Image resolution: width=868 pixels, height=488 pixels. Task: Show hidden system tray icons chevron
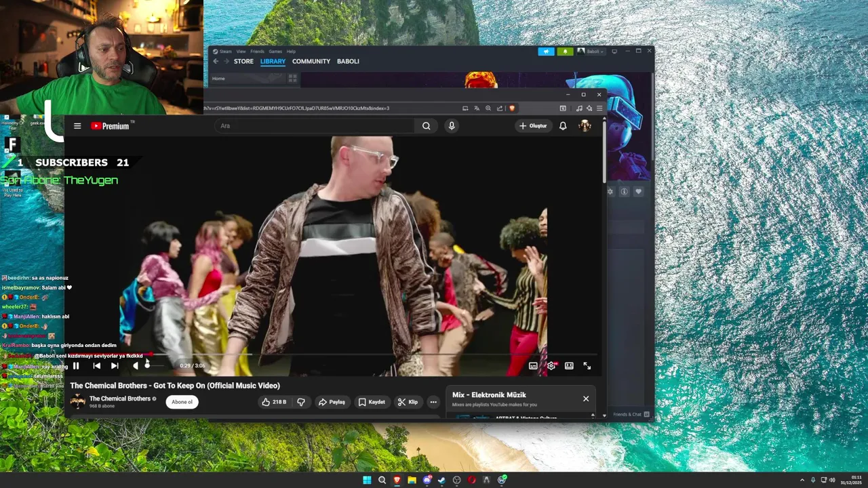(x=802, y=480)
